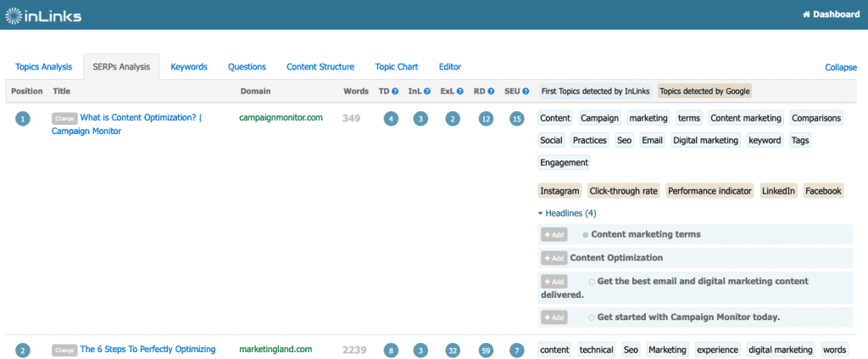Toggle First Topics detected by InLinks filter
The image size is (868, 359).
pos(596,92)
